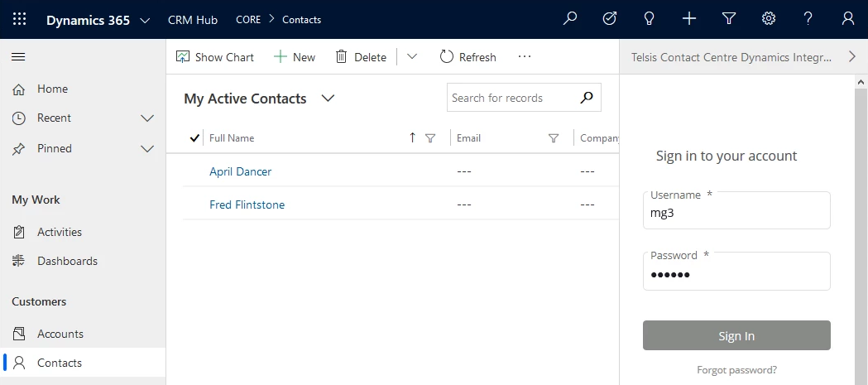Screen dimensions: 868x385
Task: Click CORE breadcrumb item
Action: click(248, 19)
